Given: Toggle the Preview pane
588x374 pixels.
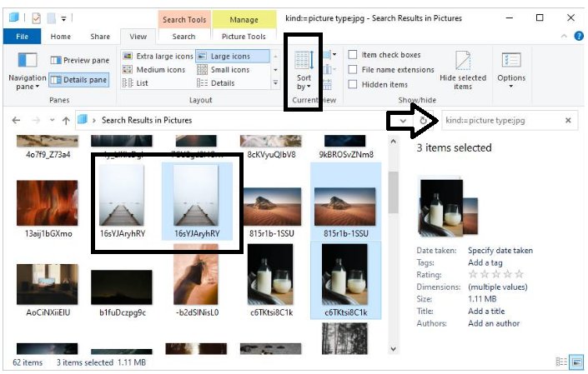Looking at the screenshot, I should (x=79, y=60).
